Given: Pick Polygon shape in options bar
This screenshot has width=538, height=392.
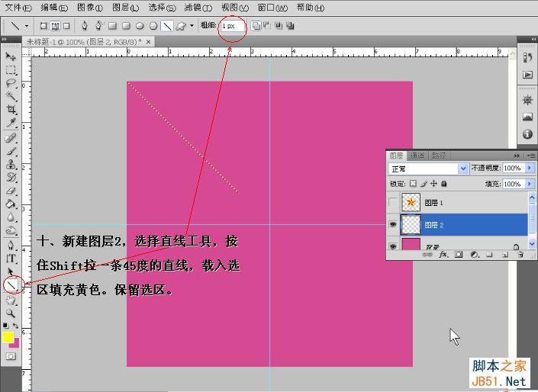Looking at the screenshot, I should click(x=153, y=26).
